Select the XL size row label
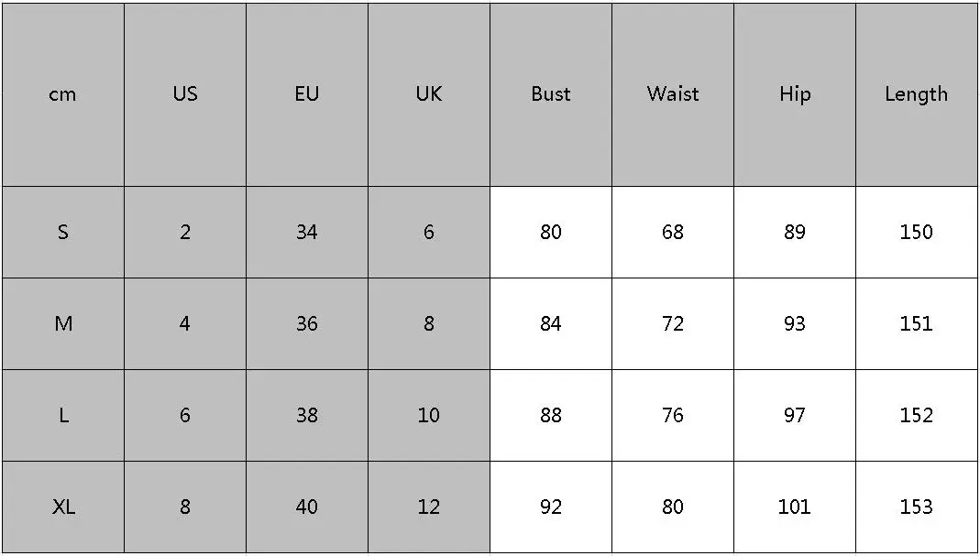Screen dimensions: 980x556 click(63, 507)
